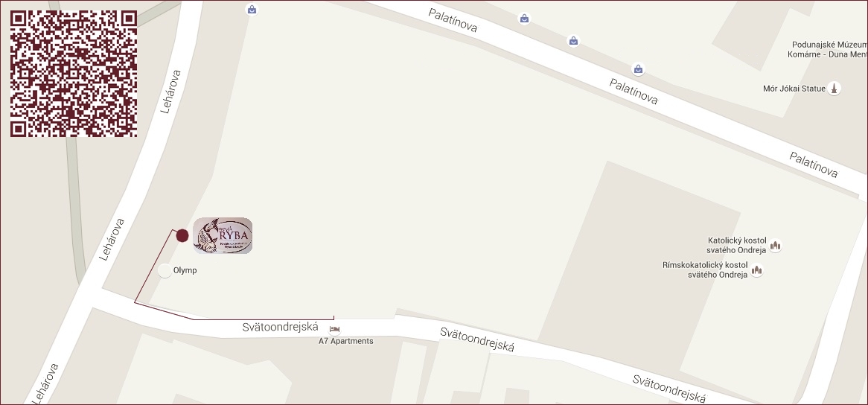Click the Mór Jókai Statue monument icon
The width and height of the screenshot is (868, 405).
tap(835, 89)
